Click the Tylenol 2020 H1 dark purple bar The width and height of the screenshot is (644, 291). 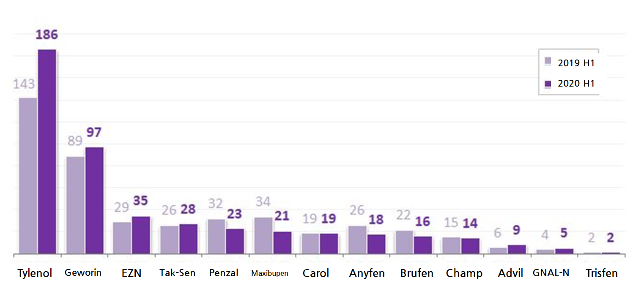coord(47,152)
